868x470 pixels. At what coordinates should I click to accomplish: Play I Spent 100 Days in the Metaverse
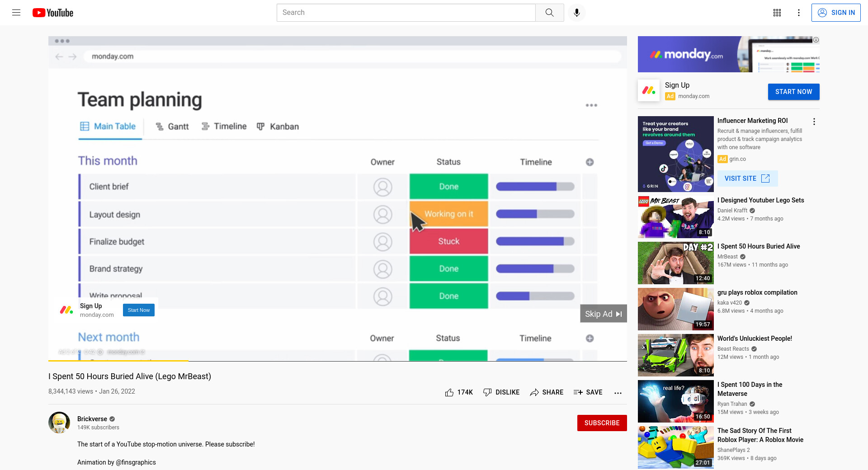tap(675, 401)
